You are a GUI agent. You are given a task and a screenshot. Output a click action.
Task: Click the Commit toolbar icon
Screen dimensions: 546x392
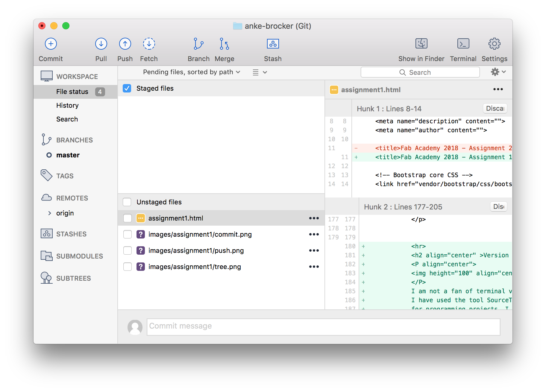tap(51, 44)
